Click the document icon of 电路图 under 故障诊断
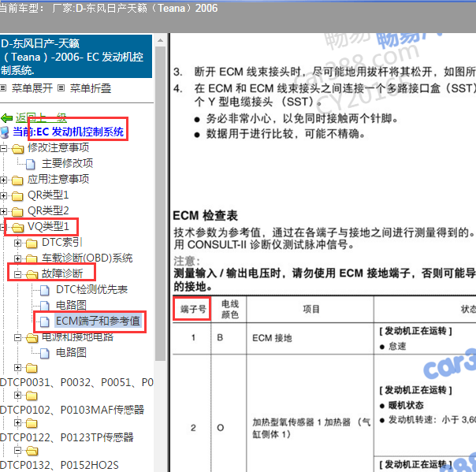Viewport: 476px width, 472px height. (x=45, y=306)
